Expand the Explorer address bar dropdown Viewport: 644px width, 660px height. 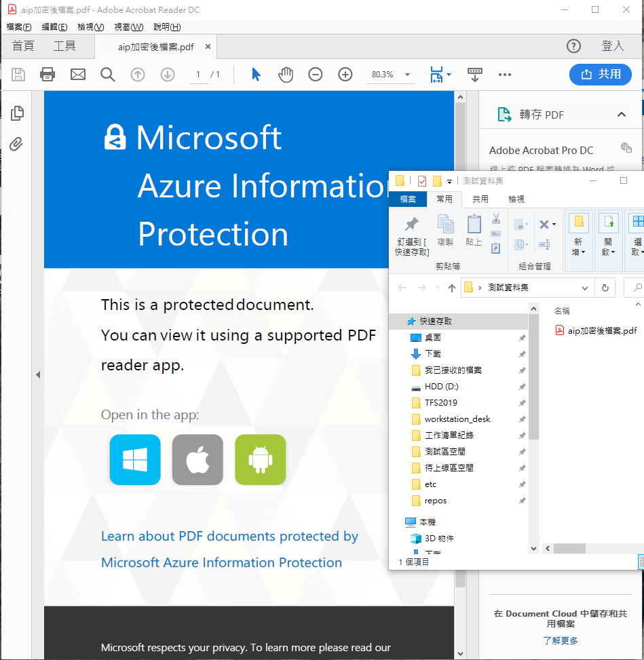585,288
